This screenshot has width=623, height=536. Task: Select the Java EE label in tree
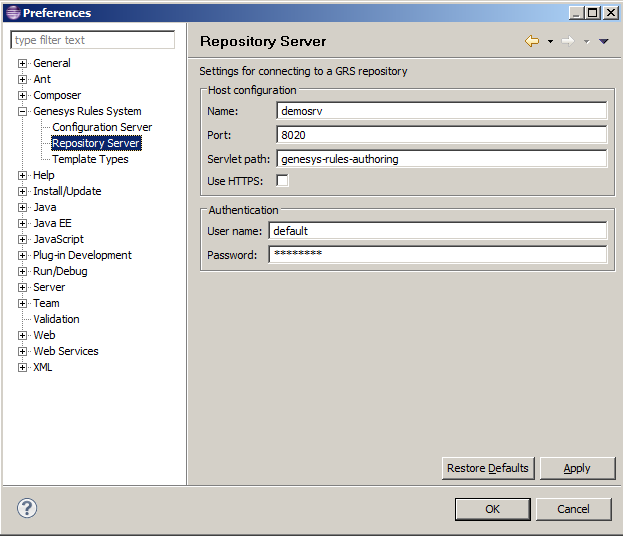(x=52, y=223)
